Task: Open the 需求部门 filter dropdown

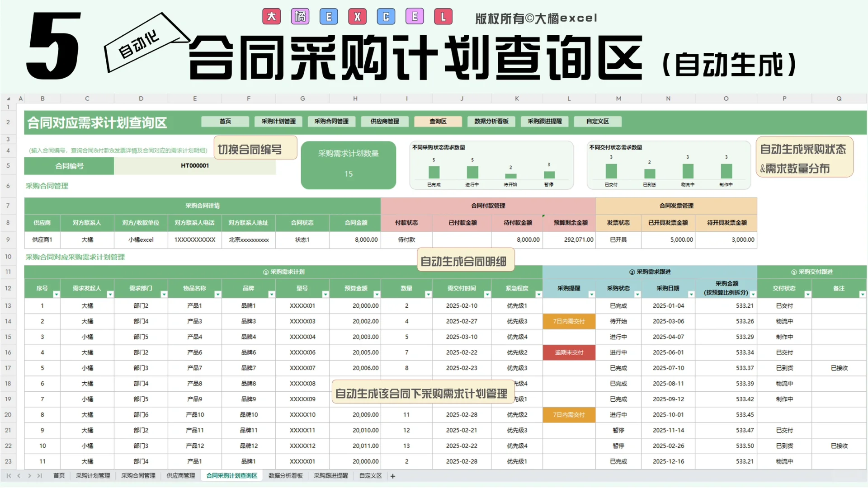Action: (x=164, y=295)
